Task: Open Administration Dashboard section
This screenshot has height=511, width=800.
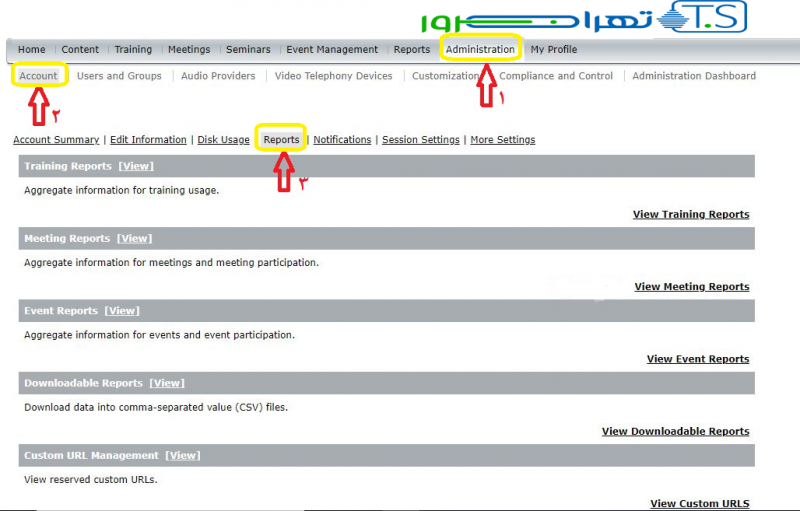Action: tap(694, 76)
